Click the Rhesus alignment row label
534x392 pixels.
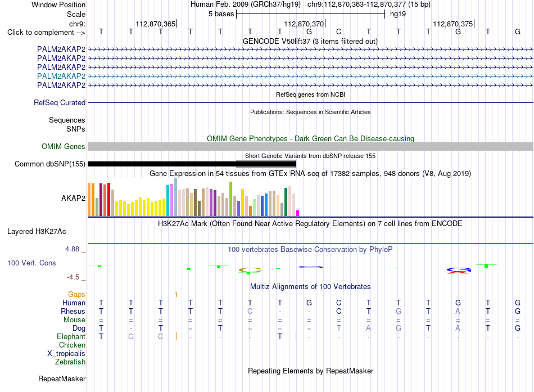click(x=73, y=311)
